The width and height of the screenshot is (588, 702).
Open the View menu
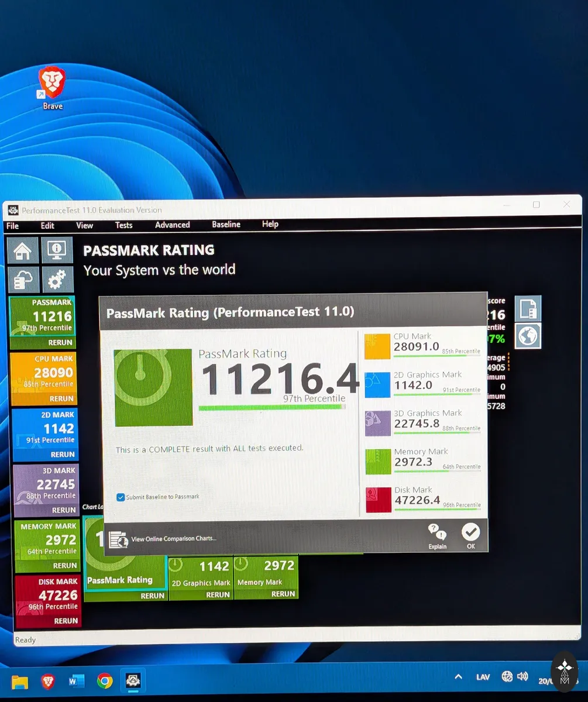coord(84,225)
